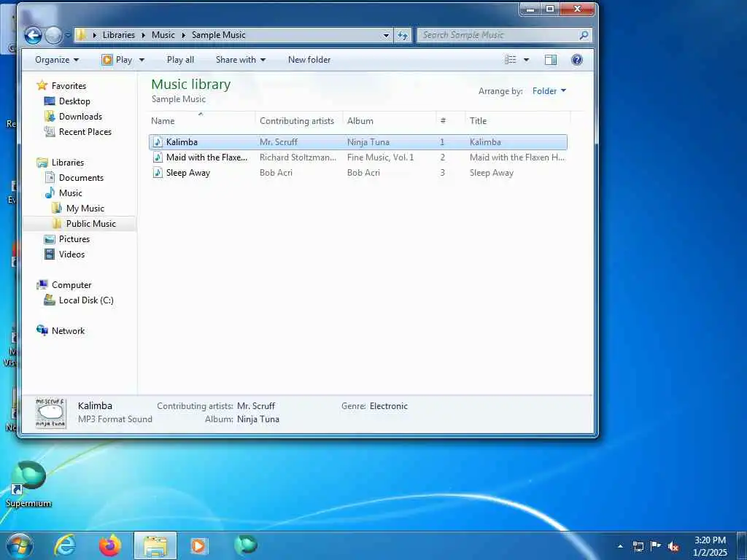The image size is (747, 560).
Task: Toggle the preview pane
Action: click(551, 60)
